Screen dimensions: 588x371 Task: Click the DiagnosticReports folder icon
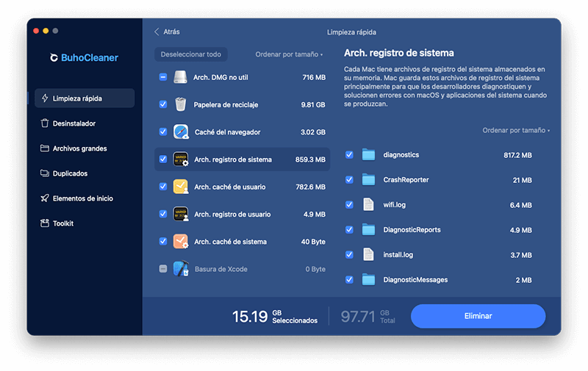[x=368, y=230]
